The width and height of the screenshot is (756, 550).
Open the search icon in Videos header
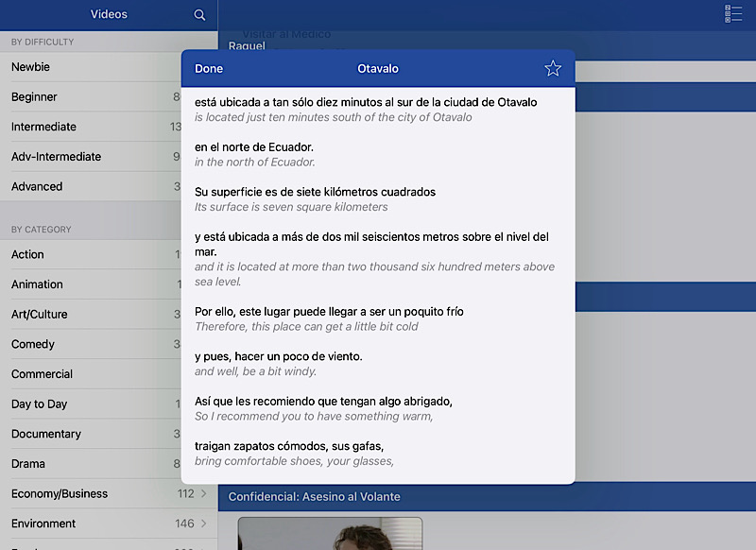pyautogui.click(x=199, y=15)
